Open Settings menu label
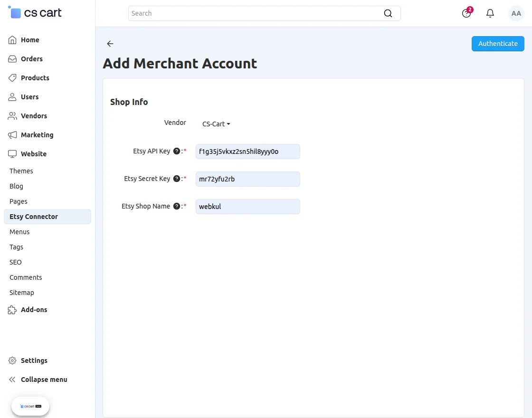The height and width of the screenshot is (418, 532). click(34, 361)
